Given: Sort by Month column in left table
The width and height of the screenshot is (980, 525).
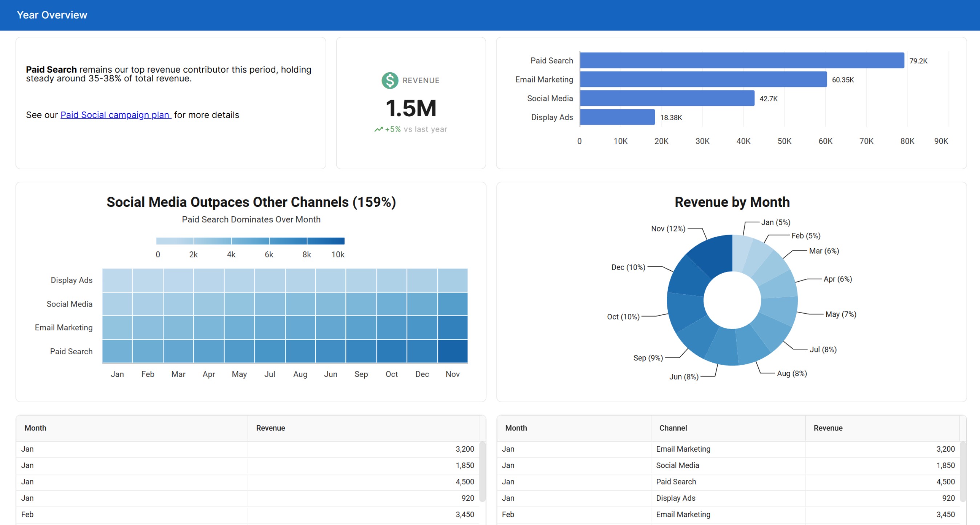Looking at the screenshot, I should [x=131, y=428].
